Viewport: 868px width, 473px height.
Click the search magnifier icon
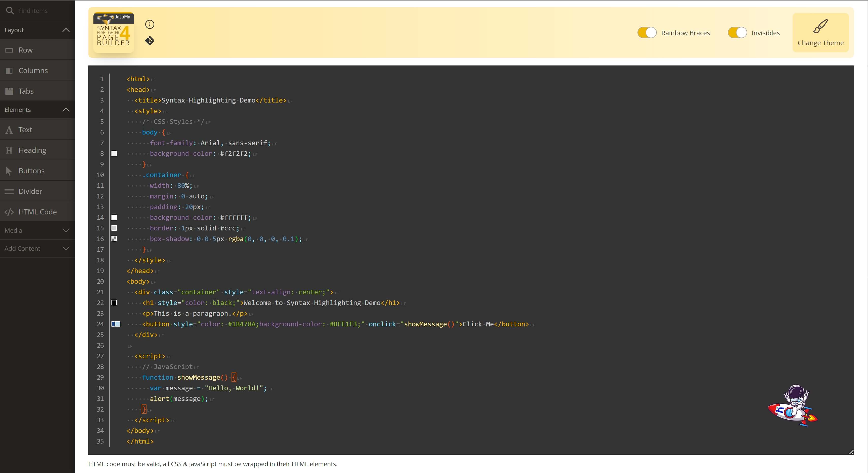pyautogui.click(x=10, y=11)
